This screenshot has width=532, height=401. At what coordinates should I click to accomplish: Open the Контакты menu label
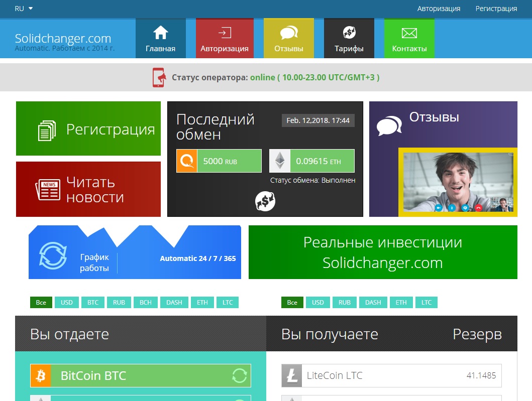click(409, 49)
